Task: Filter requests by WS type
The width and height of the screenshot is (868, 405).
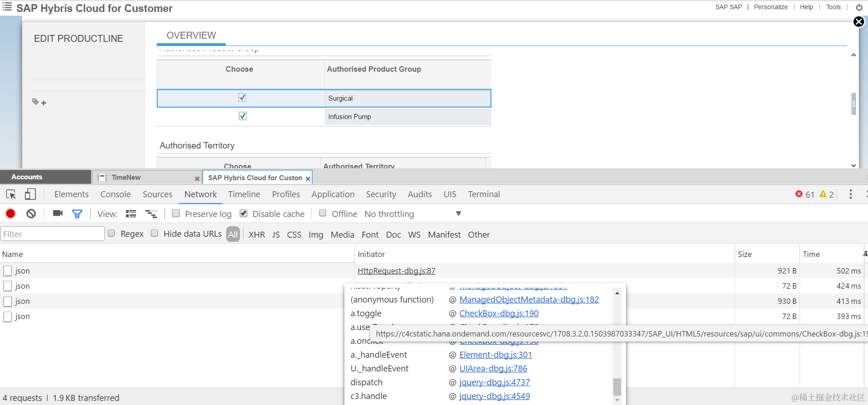Action: 414,234
